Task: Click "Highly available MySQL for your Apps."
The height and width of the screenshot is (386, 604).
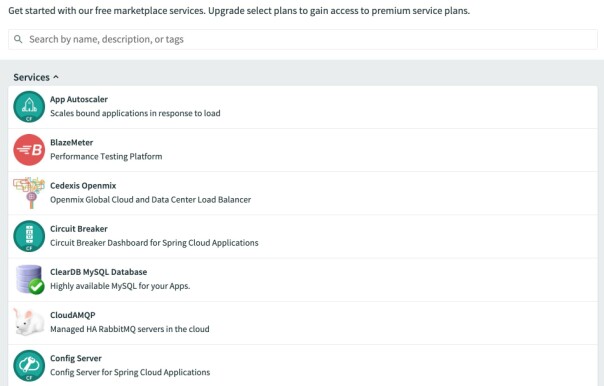Action: 120,286
